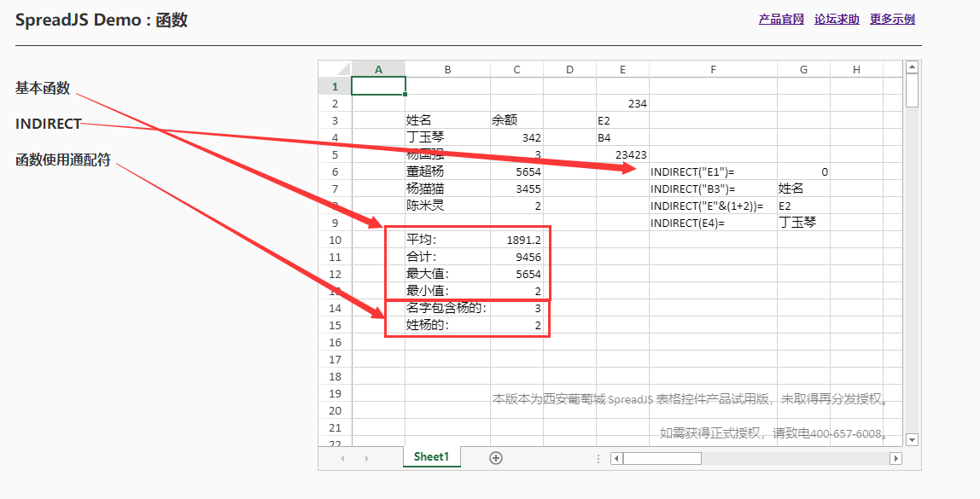Select row 1 header
The image size is (980, 499).
click(x=335, y=86)
